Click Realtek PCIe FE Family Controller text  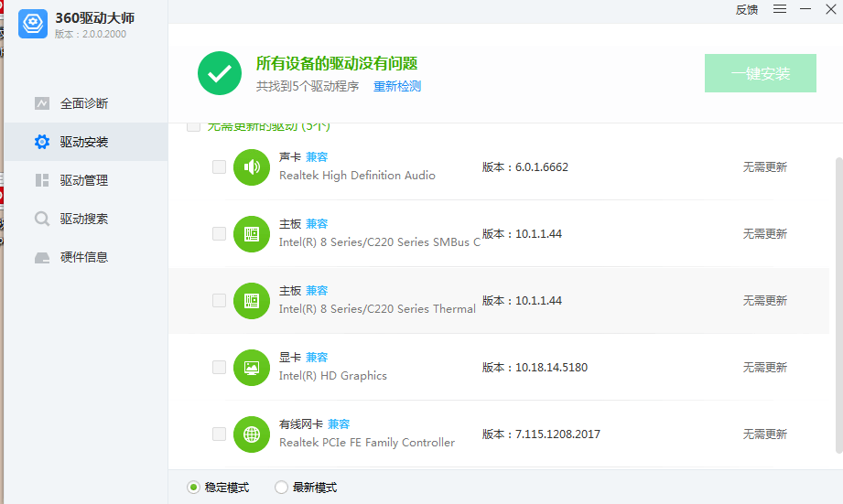[x=367, y=442]
